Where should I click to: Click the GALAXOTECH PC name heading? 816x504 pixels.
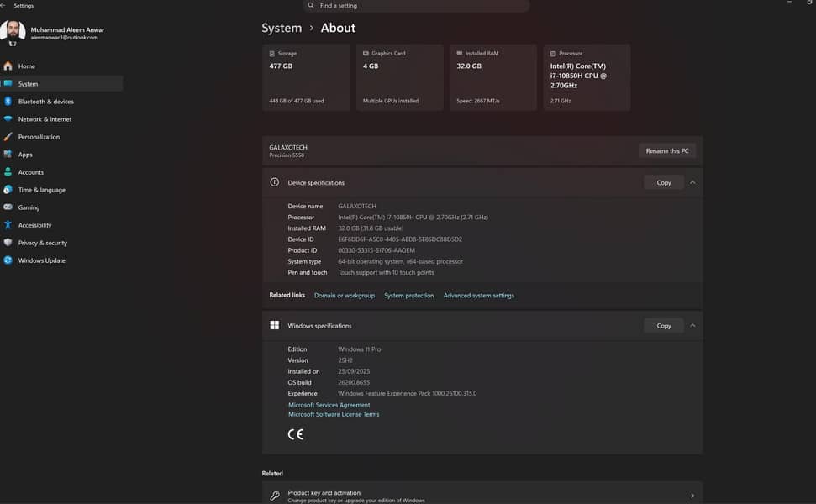pos(288,147)
